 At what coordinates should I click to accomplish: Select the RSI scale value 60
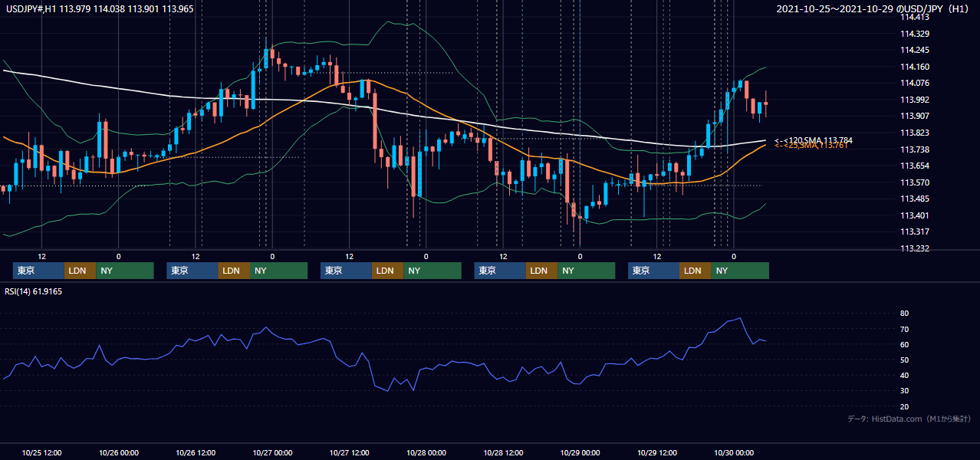[905, 344]
